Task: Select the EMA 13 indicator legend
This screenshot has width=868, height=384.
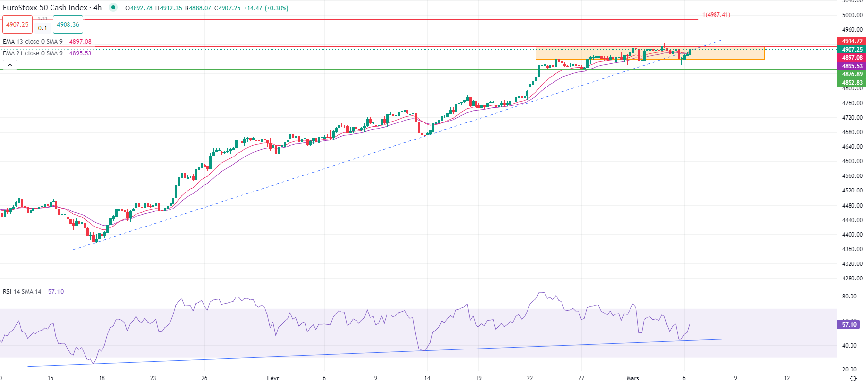Action: 33,42
